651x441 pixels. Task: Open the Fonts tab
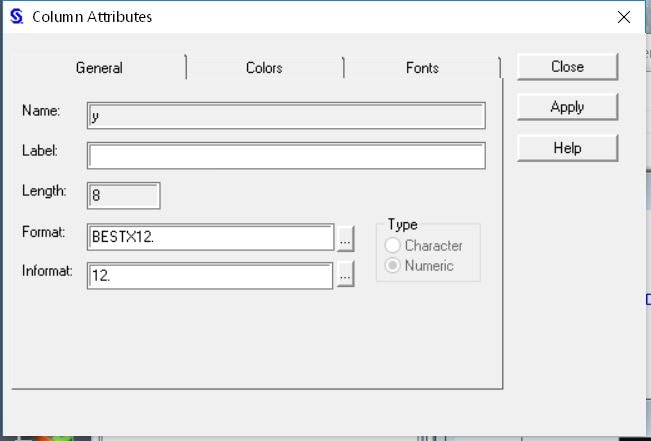pyautogui.click(x=422, y=68)
